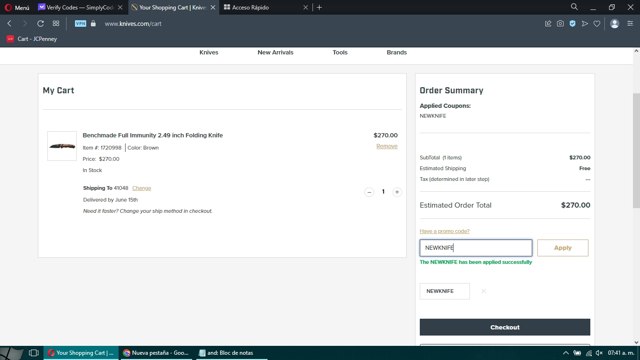
Task: Click the Benchmade knife product thumbnail
Action: pos(62,146)
